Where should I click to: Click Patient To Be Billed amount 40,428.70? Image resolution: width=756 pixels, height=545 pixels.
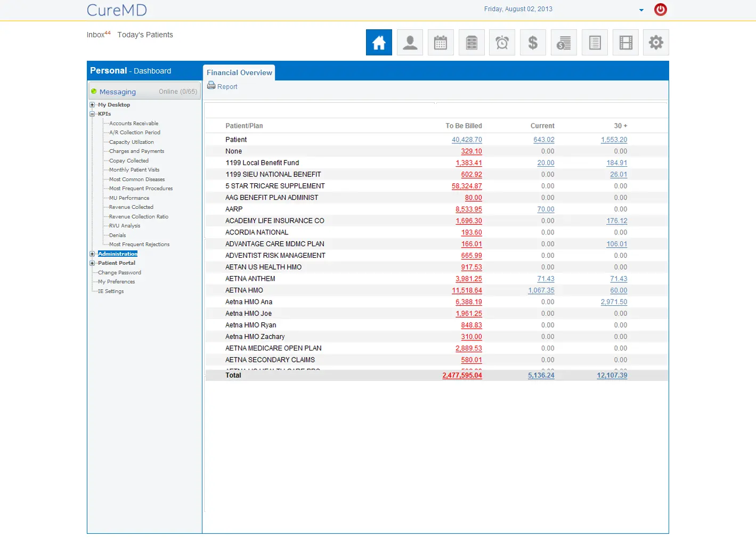(x=467, y=140)
